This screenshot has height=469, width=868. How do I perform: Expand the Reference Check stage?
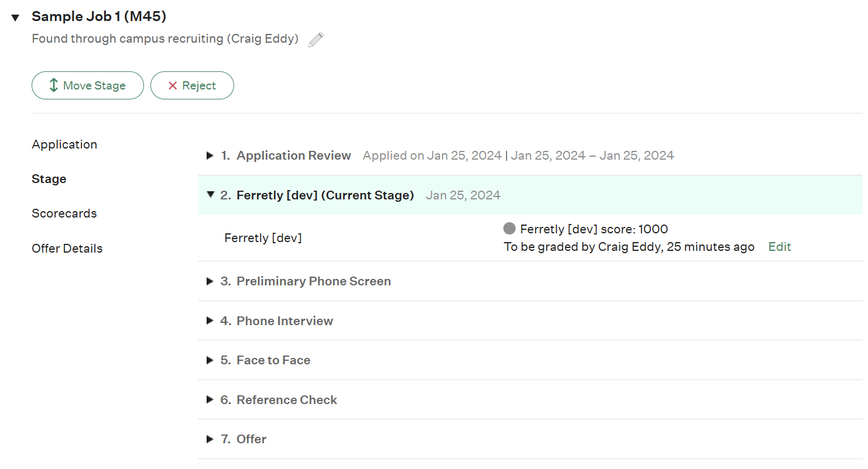[x=210, y=400]
